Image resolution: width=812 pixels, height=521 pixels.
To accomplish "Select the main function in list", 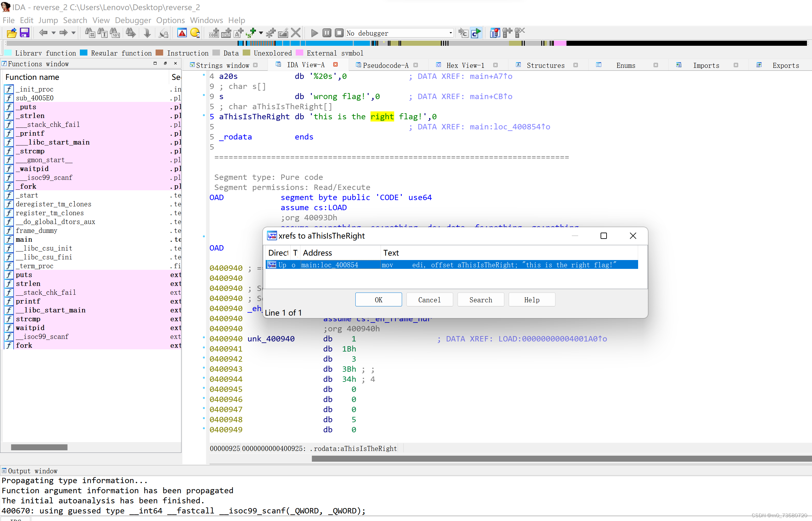I will 24,240.
